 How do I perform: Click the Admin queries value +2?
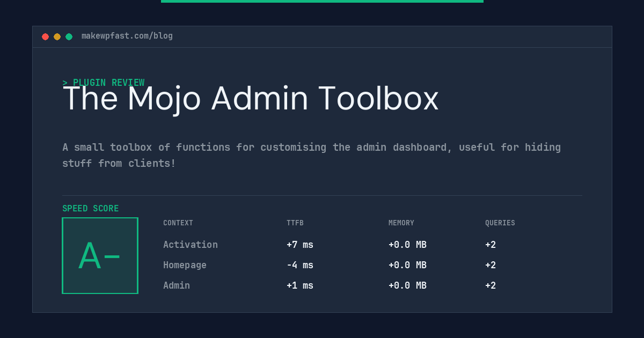pyautogui.click(x=491, y=285)
